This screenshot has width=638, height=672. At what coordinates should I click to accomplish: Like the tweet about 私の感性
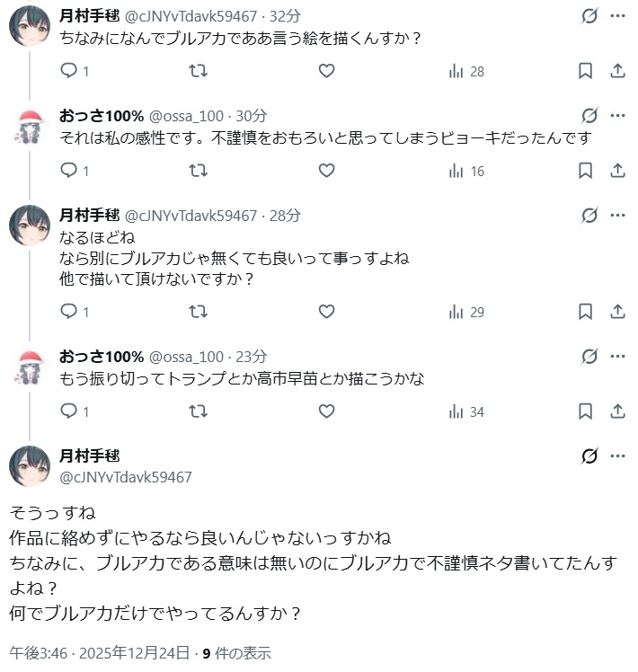327,170
